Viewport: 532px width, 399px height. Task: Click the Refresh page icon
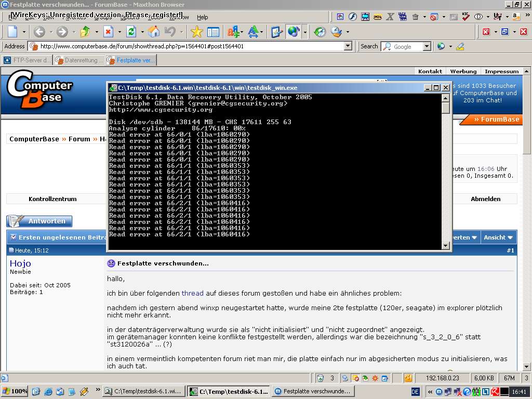[x=131, y=32]
